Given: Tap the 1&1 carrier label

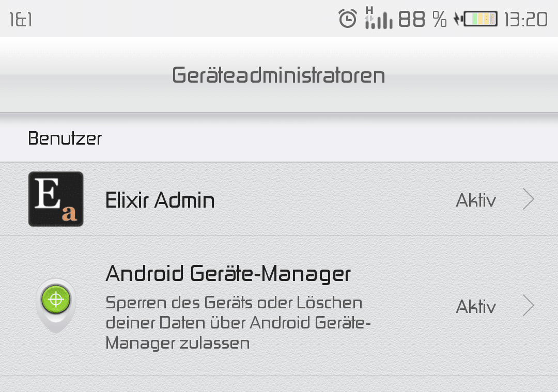Looking at the screenshot, I should click(21, 19).
